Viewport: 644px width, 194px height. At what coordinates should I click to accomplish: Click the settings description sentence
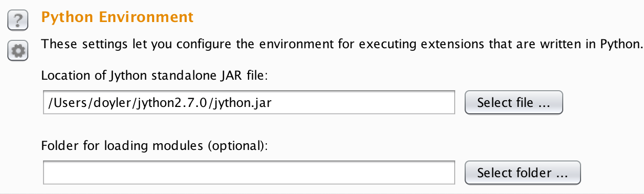click(x=342, y=44)
